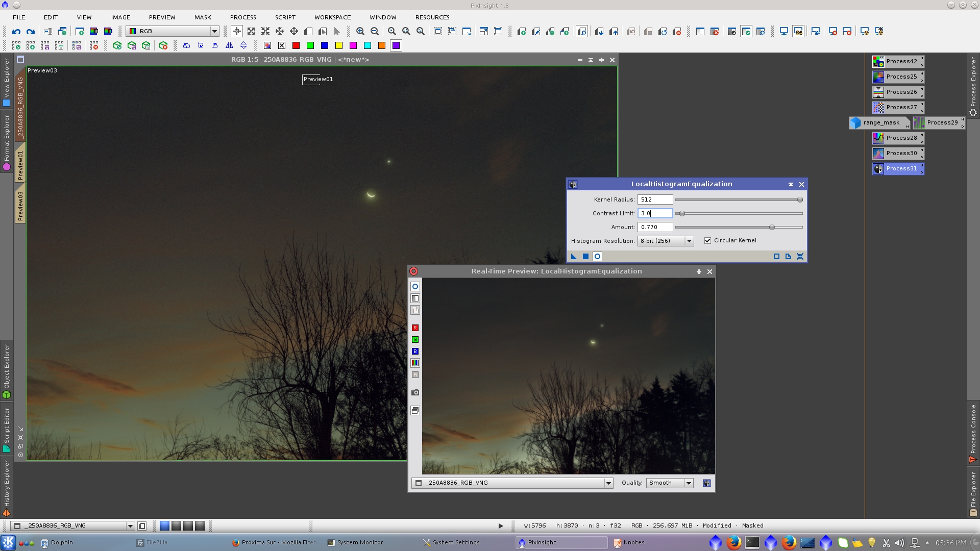Click the process icon in Real-Time Preview footer
This screenshot has width=980, height=551.
tap(707, 483)
